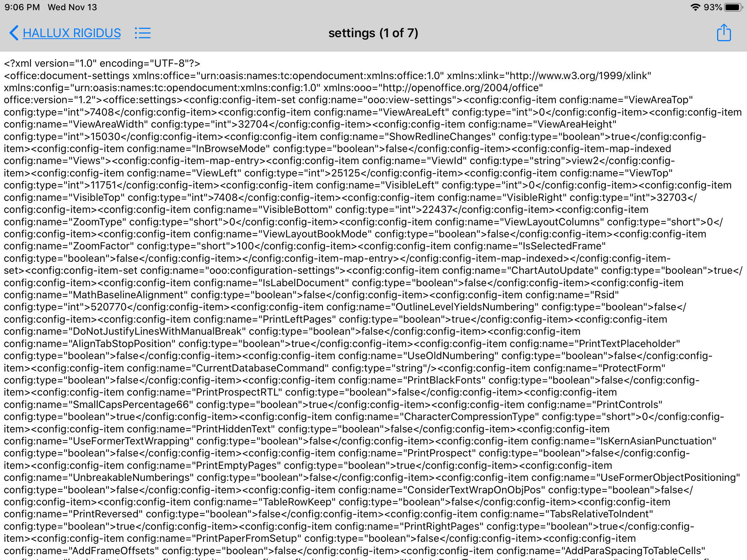The width and height of the screenshot is (747, 560).
Task: Tap the share icon
Action: [724, 33]
